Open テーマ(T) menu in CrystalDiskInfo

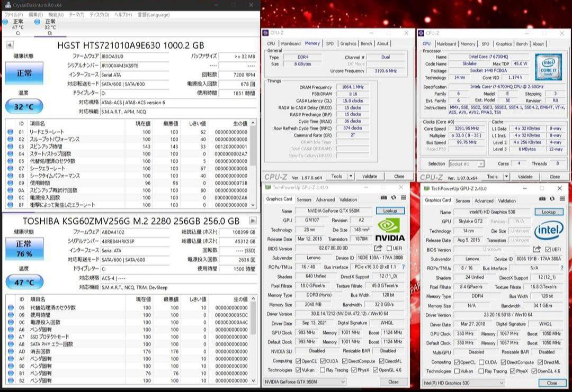(77, 15)
